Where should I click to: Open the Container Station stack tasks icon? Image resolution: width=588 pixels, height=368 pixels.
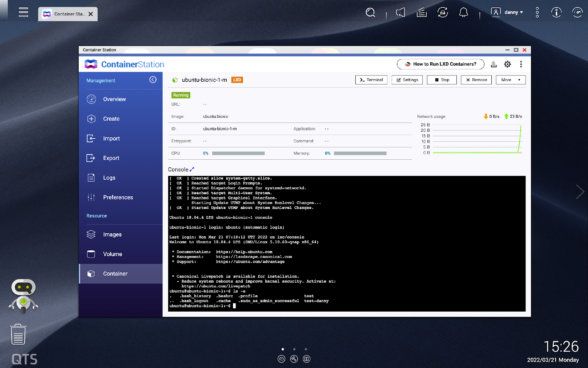pos(494,64)
